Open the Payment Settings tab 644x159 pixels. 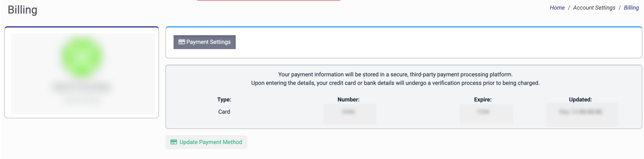204,42
